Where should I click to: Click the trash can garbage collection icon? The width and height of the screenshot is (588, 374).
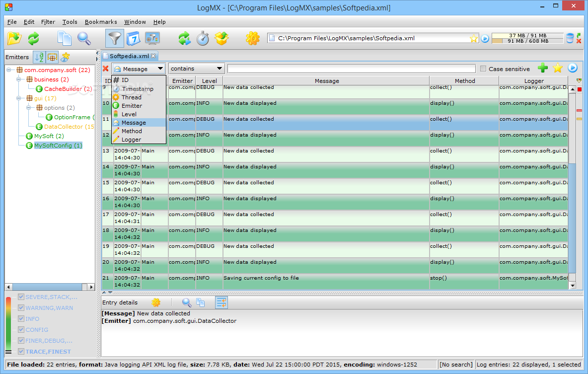[x=570, y=38]
